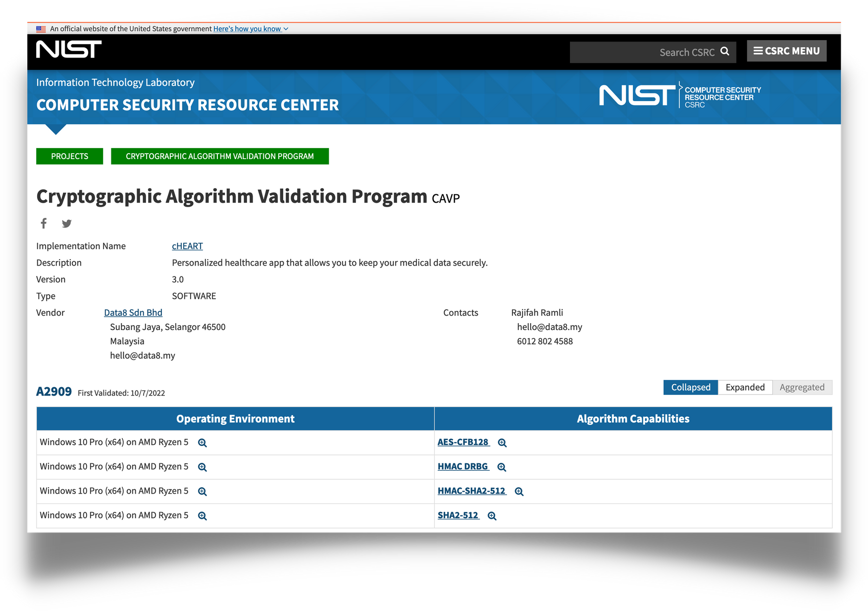Click the First Validated: 10/7/2022 text
The image size is (868, 611).
point(121,393)
